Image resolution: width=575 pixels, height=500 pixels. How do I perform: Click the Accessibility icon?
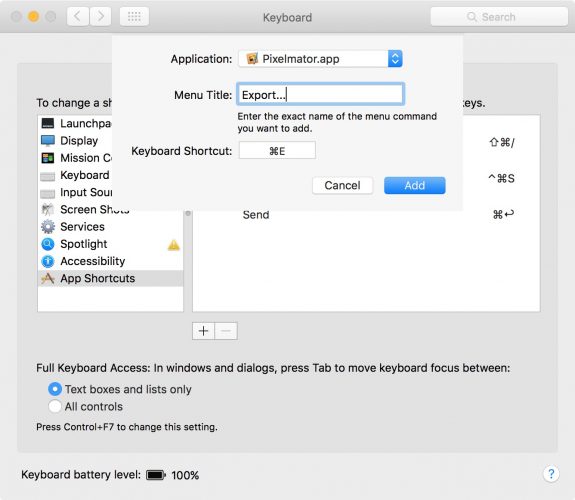(48, 261)
